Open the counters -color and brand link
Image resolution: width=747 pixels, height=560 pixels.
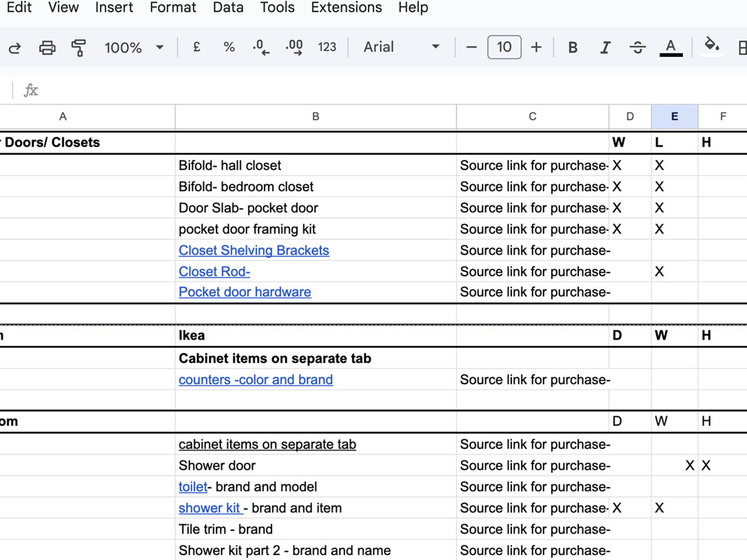(x=256, y=380)
